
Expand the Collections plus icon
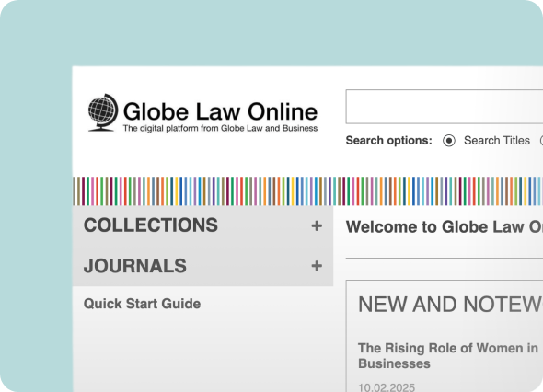(x=317, y=225)
